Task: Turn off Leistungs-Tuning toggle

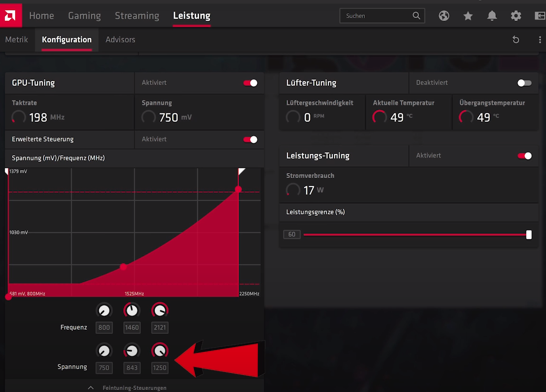Action: point(524,156)
